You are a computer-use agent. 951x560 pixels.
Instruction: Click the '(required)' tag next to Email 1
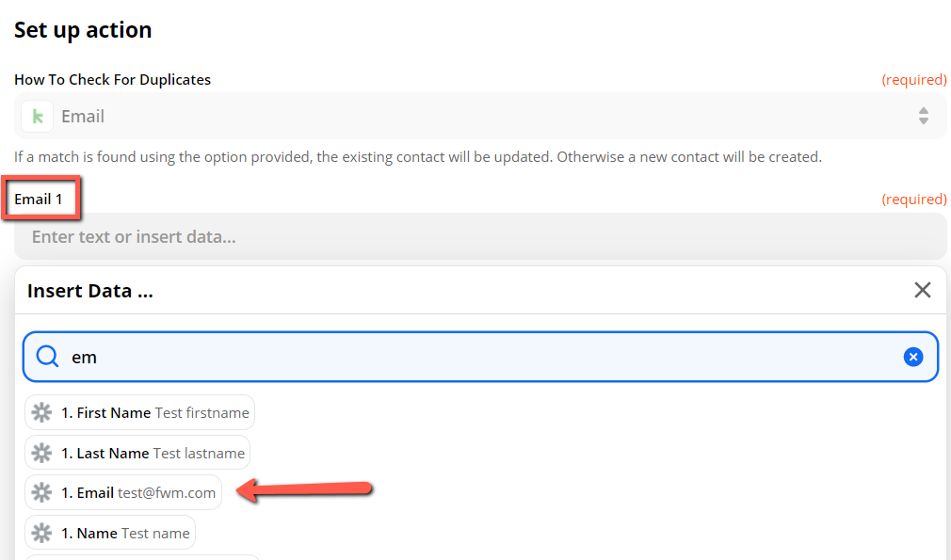coord(913,199)
